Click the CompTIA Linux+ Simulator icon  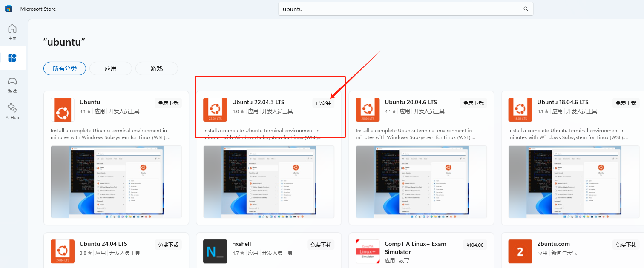pos(368,251)
